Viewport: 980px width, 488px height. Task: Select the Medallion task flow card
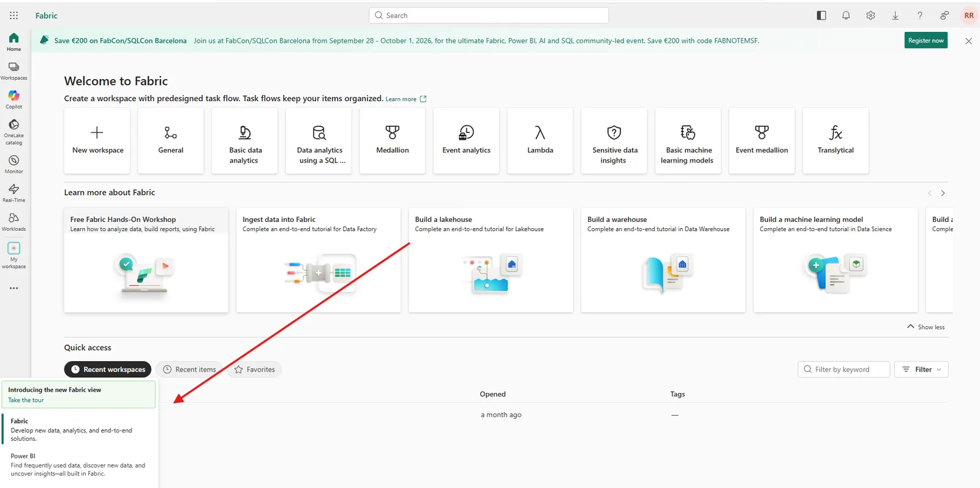[x=393, y=140]
